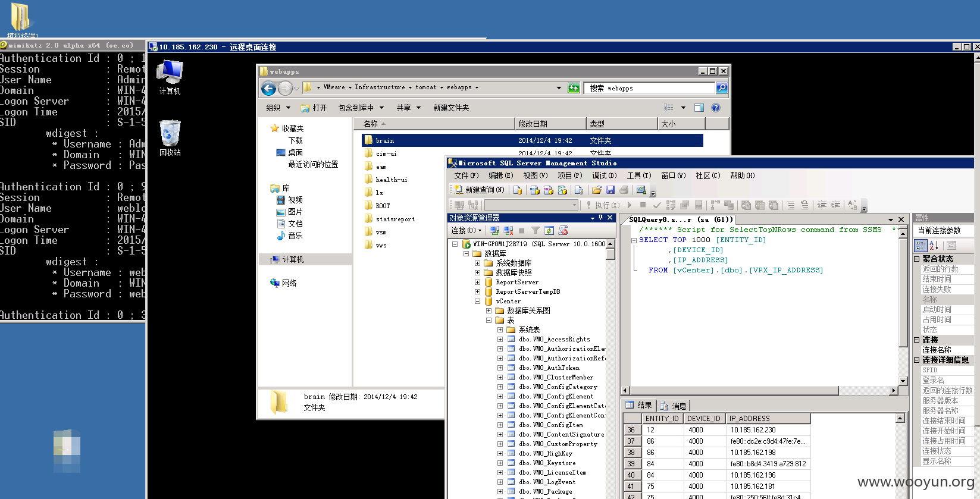Click the DMX query toolbar icon

[548, 190]
